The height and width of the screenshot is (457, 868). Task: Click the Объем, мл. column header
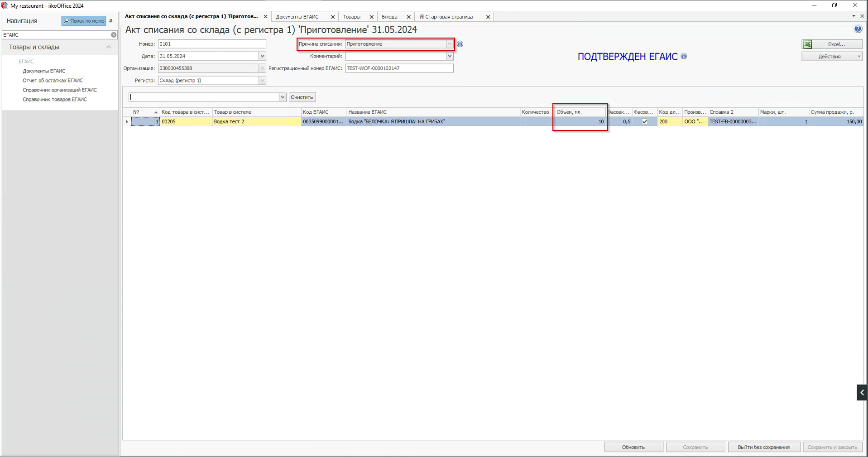[x=580, y=112]
